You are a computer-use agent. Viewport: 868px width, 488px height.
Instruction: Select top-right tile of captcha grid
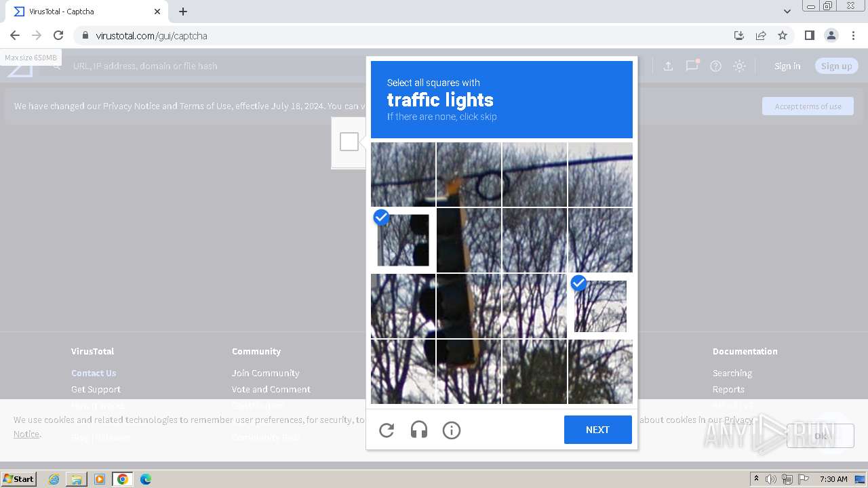(600, 174)
